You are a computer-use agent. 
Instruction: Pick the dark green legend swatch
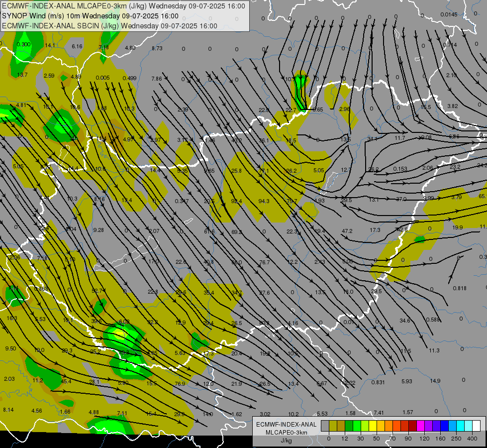coord(349,426)
